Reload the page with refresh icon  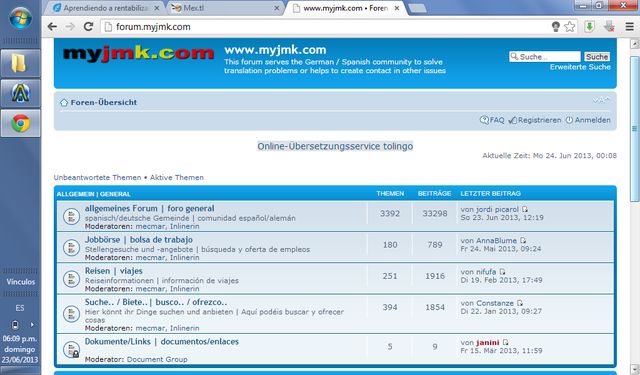click(88, 27)
